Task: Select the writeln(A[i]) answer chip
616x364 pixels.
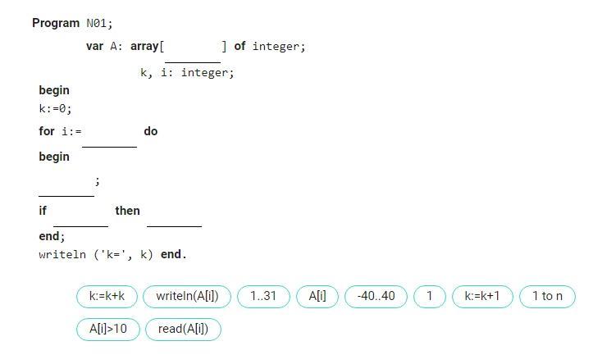Action: [187, 296]
